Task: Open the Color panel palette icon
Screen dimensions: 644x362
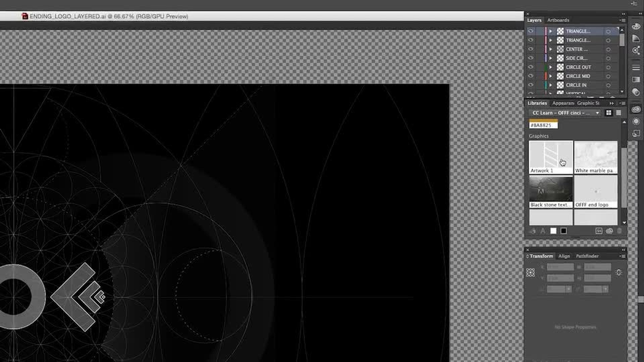Action: pyautogui.click(x=636, y=26)
